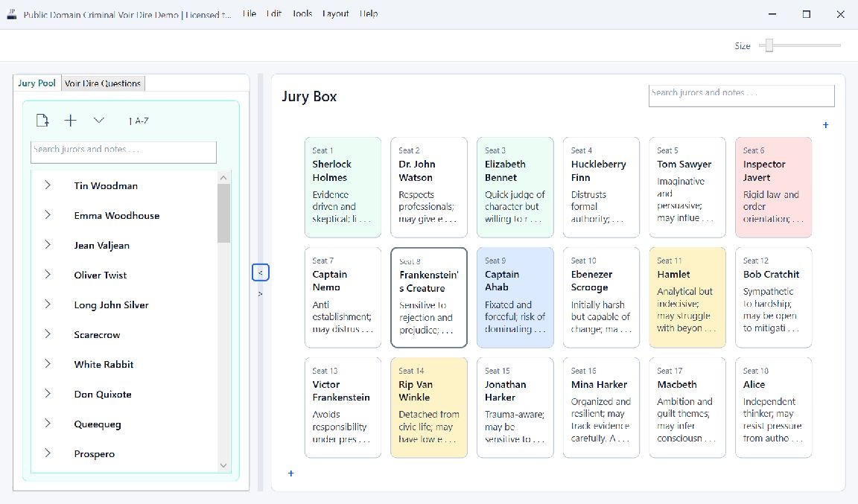Select the Seat 5 Tom Sawyer card
Screen dimensions: 858x504
pos(687,187)
